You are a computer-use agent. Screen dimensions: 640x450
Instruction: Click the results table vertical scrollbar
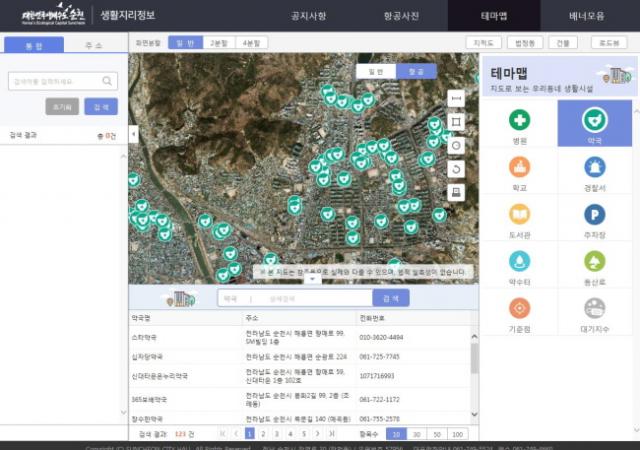[473, 360]
